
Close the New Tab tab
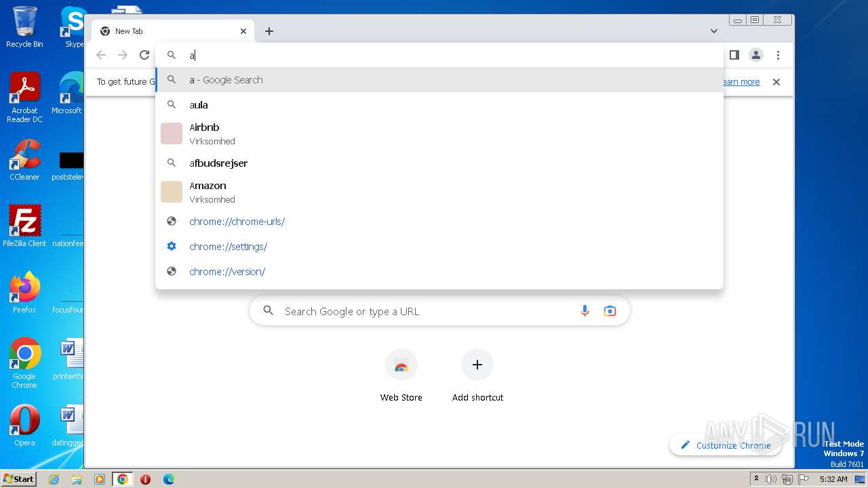(243, 31)
